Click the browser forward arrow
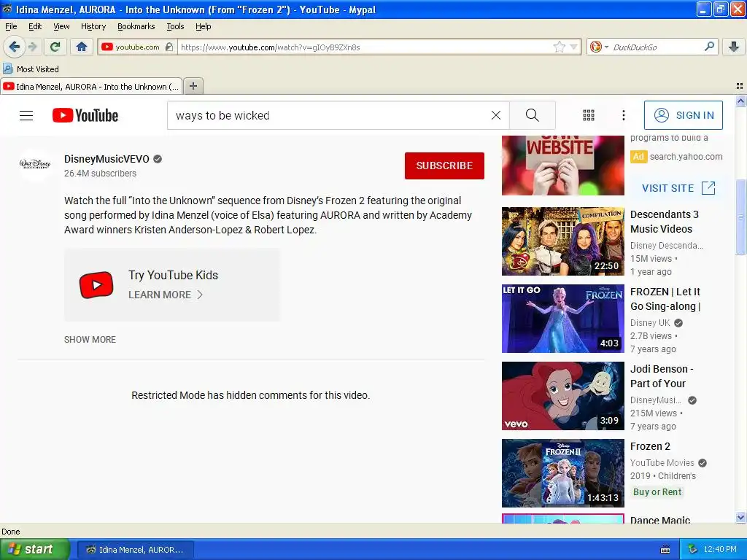This screenshot has width=747, height=560. click(x=32, y=47)
